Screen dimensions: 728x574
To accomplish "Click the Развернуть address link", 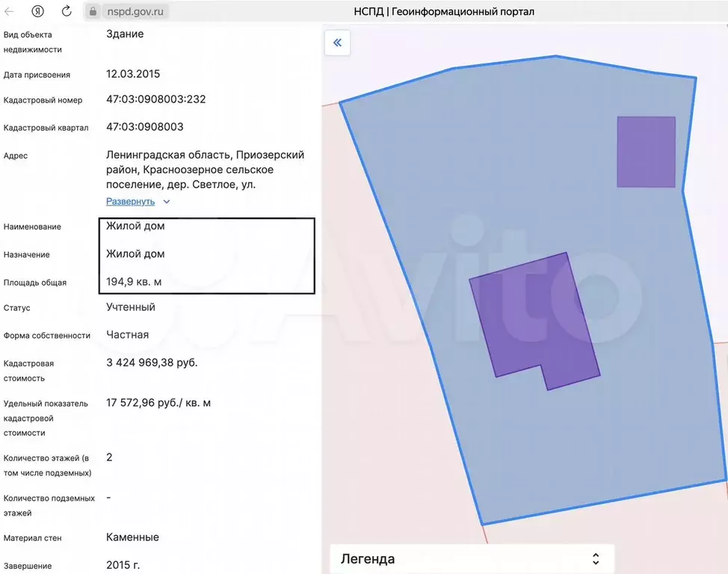I will [131, 202].
